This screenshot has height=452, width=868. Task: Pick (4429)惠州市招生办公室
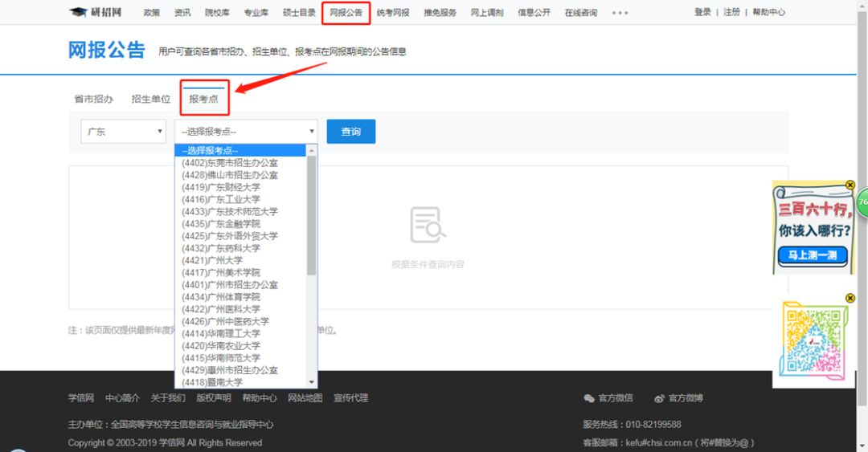pos(241,369)
